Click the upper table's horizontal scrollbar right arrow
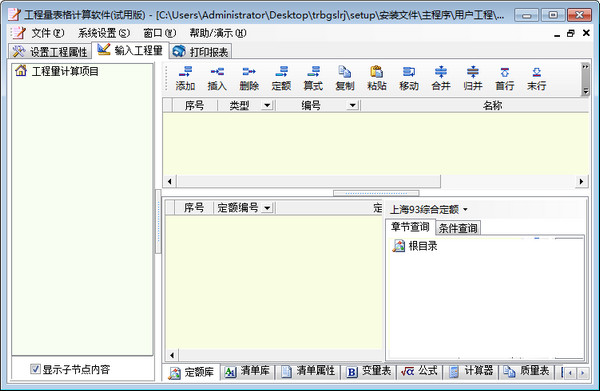This screenshot has height=391, width=600. 581,181
